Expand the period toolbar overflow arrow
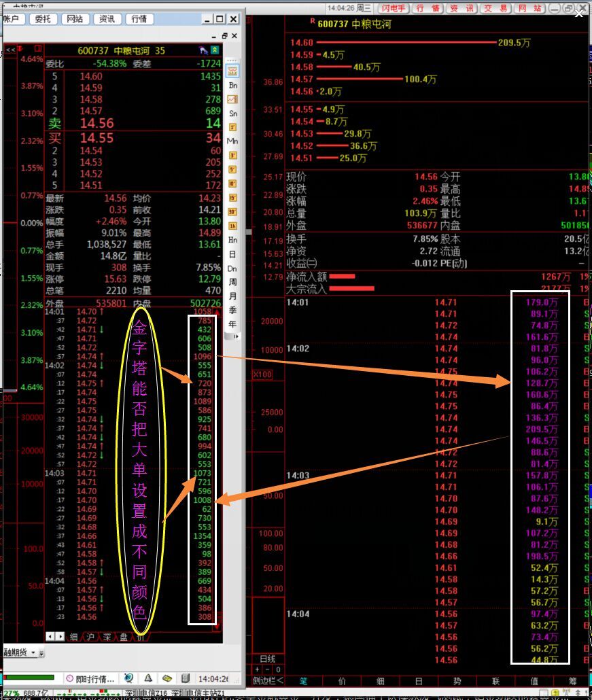Screen dimensions: 592x700 coord(232,335)
